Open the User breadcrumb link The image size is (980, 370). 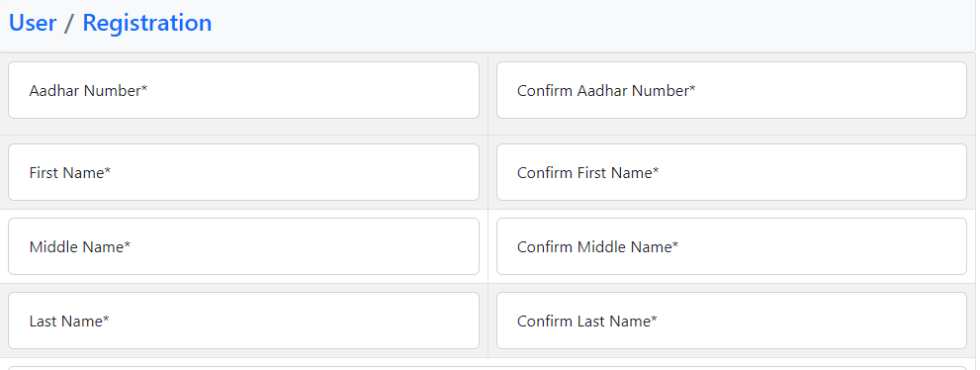(x=33, y=23)
